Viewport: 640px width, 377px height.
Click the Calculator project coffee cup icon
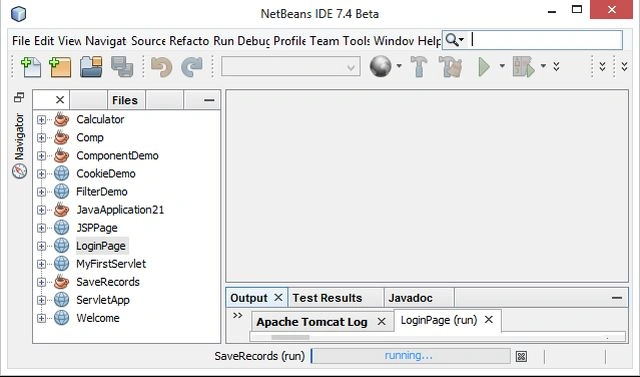pos(61,119)
